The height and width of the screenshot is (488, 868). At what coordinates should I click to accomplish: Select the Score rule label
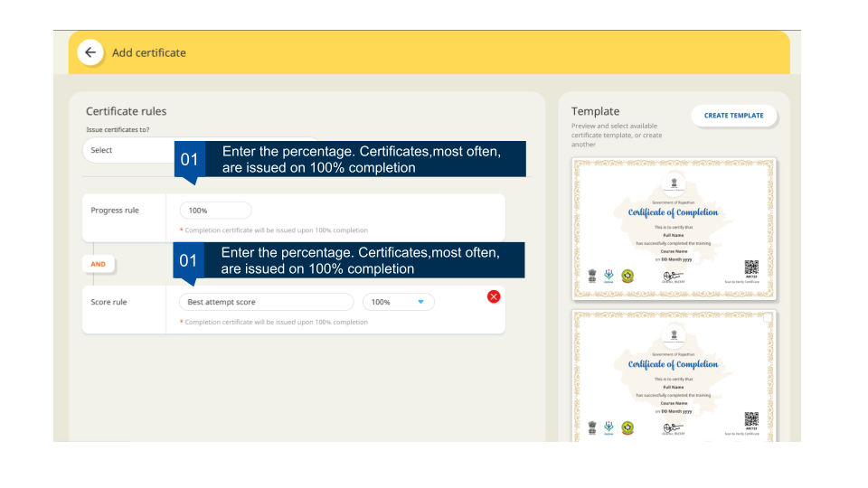[x=108, y=302]
